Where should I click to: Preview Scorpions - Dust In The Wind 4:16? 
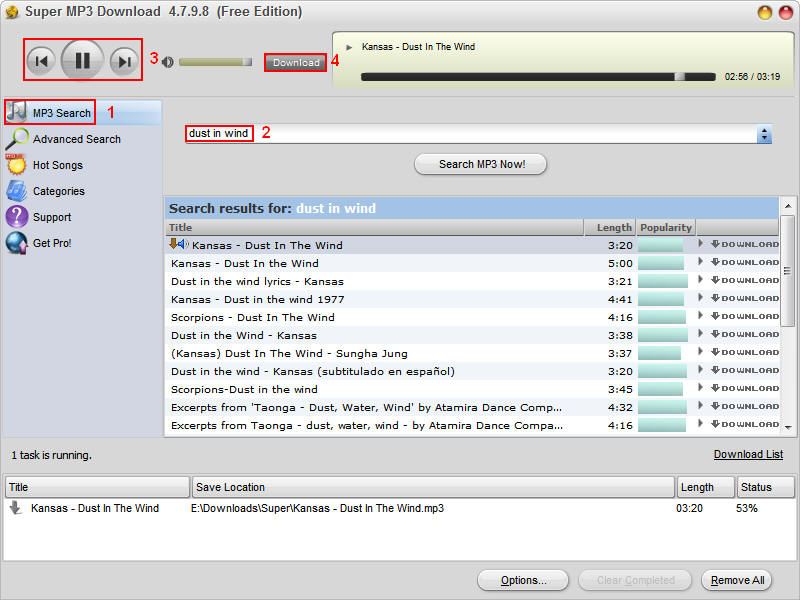(x=701, y=316)
